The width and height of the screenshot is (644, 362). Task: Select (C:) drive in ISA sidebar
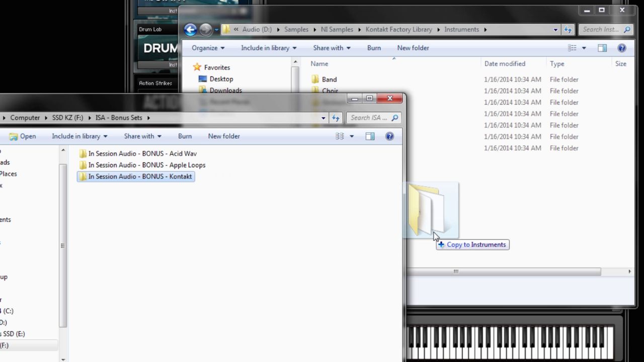click(x=7, y=311)
